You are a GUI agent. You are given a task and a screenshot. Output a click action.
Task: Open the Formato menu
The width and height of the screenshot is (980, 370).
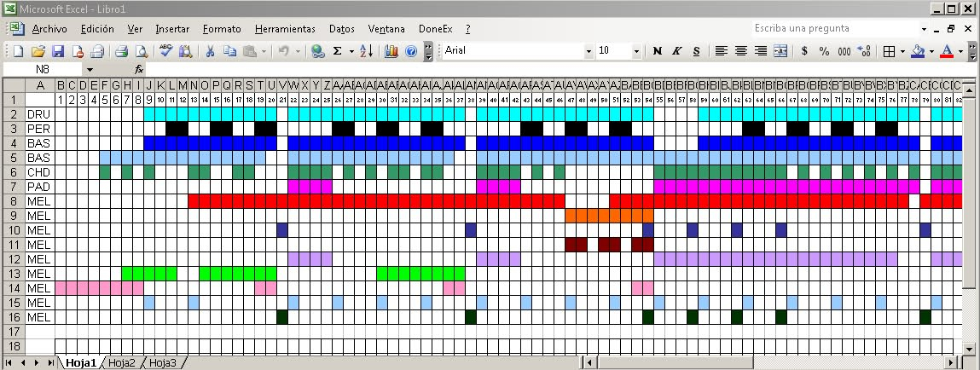222,29
